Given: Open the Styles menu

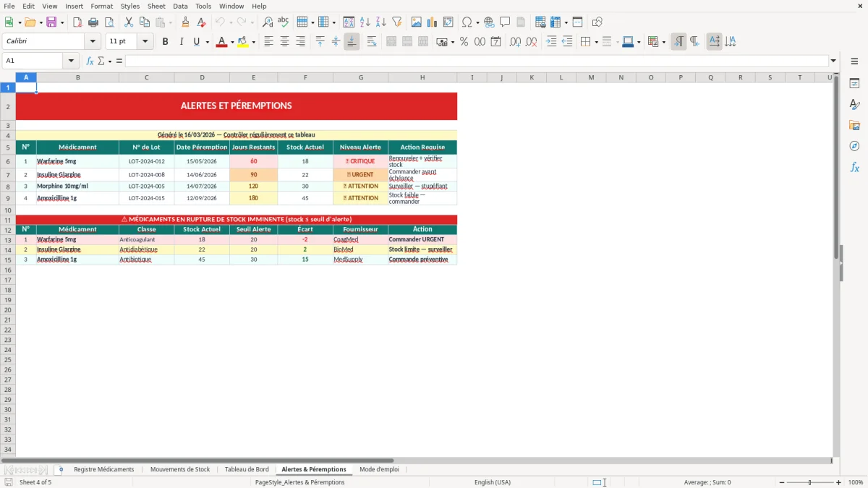Looking at the screenshot, I should [x=130, y=6].
